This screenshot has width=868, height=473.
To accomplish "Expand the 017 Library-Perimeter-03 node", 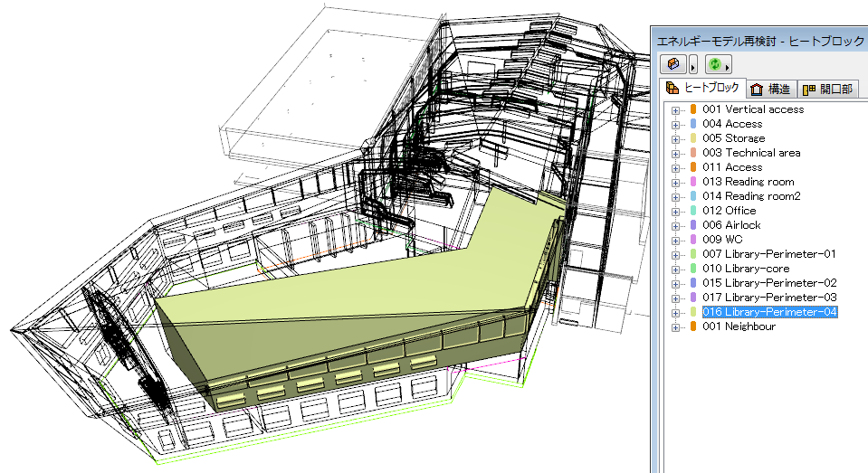I will 675,298.
